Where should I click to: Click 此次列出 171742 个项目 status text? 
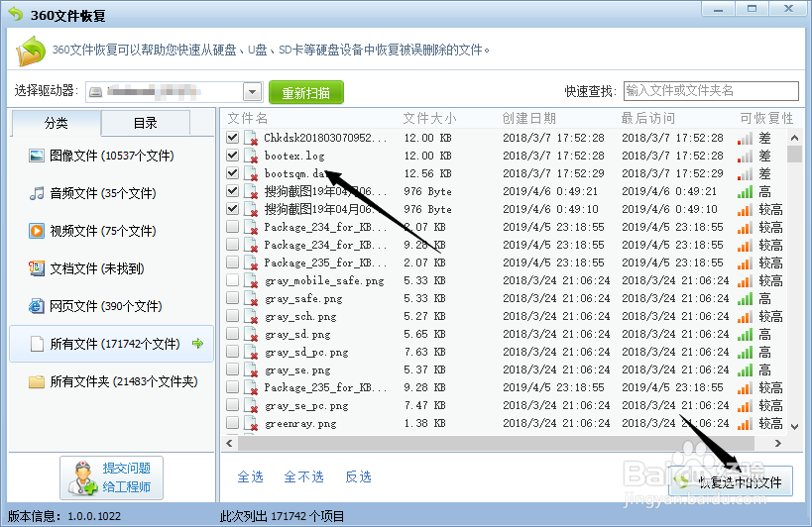click(x=283, y=516)
